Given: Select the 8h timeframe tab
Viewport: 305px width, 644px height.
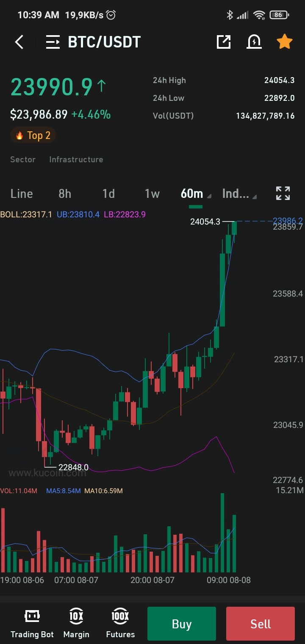Looking at the screenshot, I should point(65,194).
